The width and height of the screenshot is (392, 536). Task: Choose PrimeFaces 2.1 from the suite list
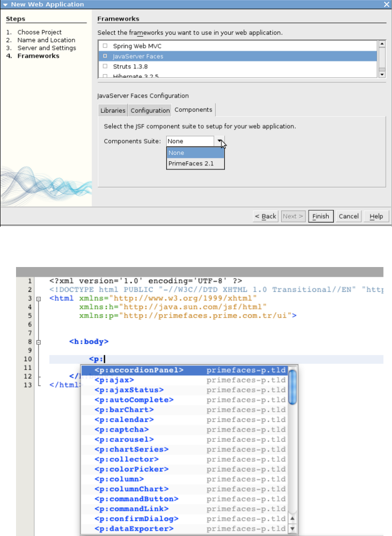coord(195,164)
